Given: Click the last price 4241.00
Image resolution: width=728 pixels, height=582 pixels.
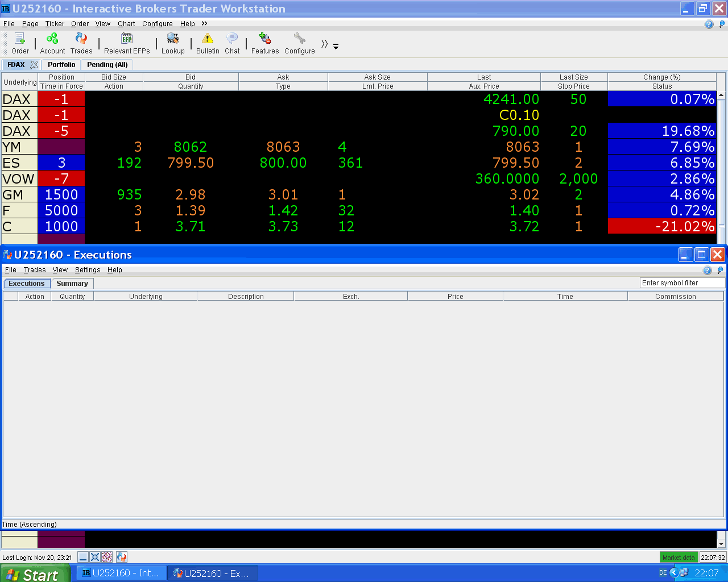Looking at the screenshot, I should [x=511, y=99].
